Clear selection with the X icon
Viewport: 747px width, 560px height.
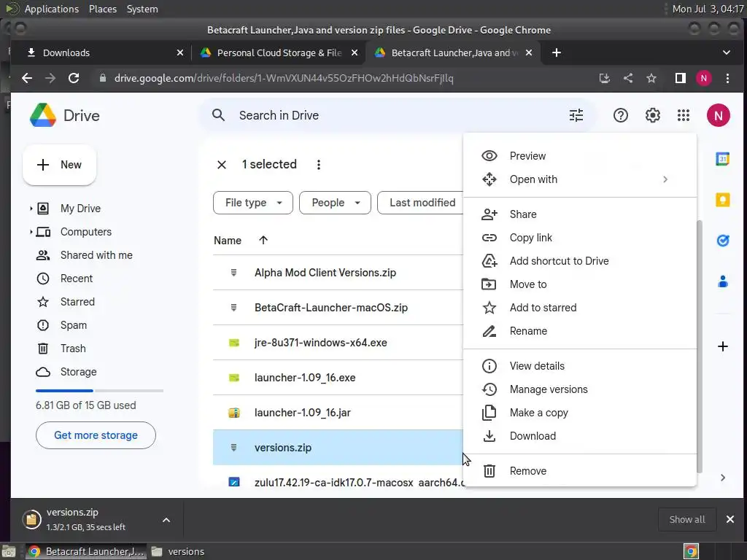(222, 165)
